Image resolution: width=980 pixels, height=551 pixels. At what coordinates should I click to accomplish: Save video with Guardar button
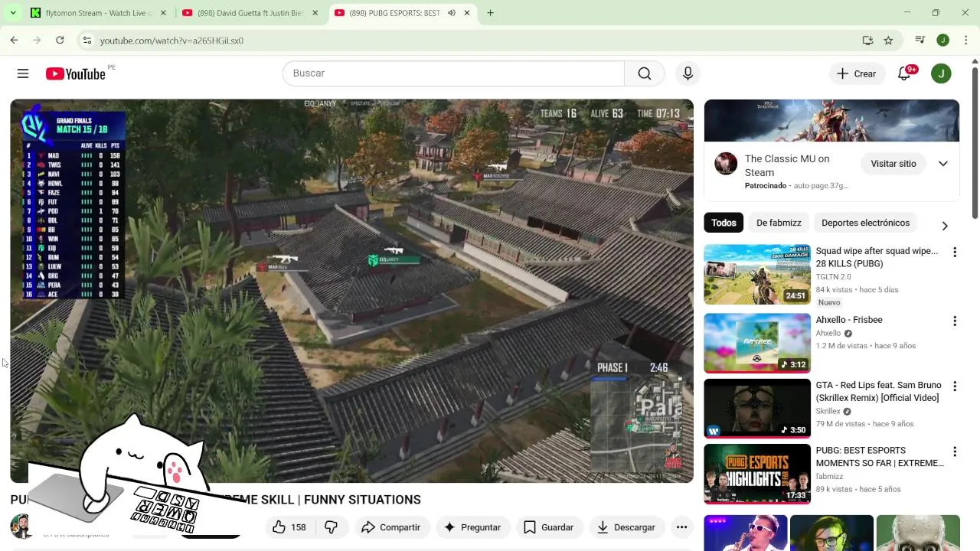(x=548, y=527)
